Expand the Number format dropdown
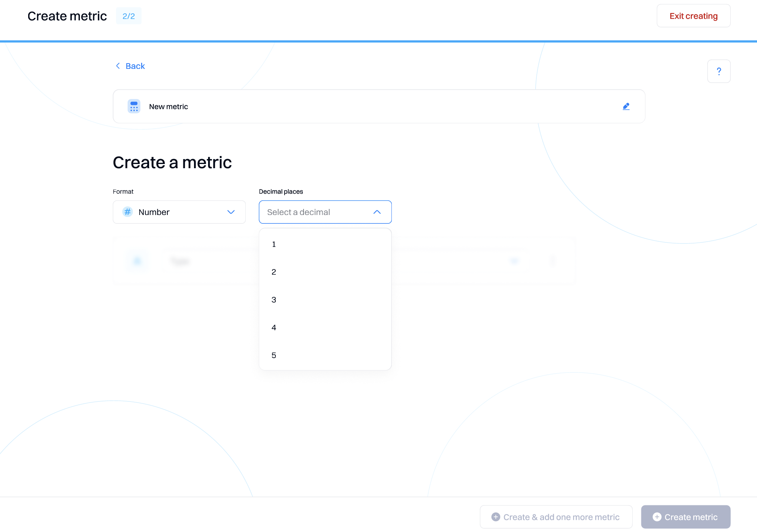 pos(231,212)
